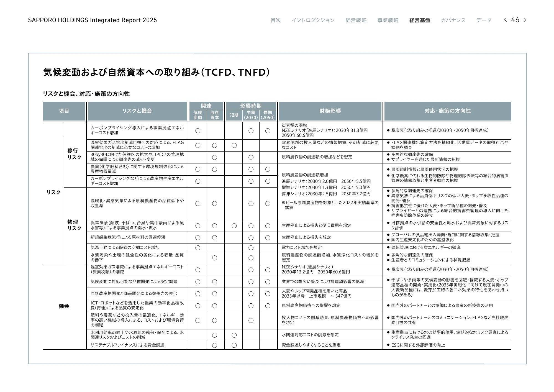The image size is (554, 392).
Task: Click the リスクと機会 column header
Action: [x=137, y=111]
